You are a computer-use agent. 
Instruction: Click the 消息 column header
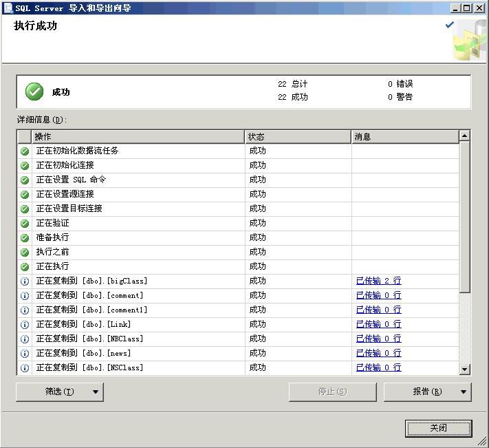click(x=404, y=136)
